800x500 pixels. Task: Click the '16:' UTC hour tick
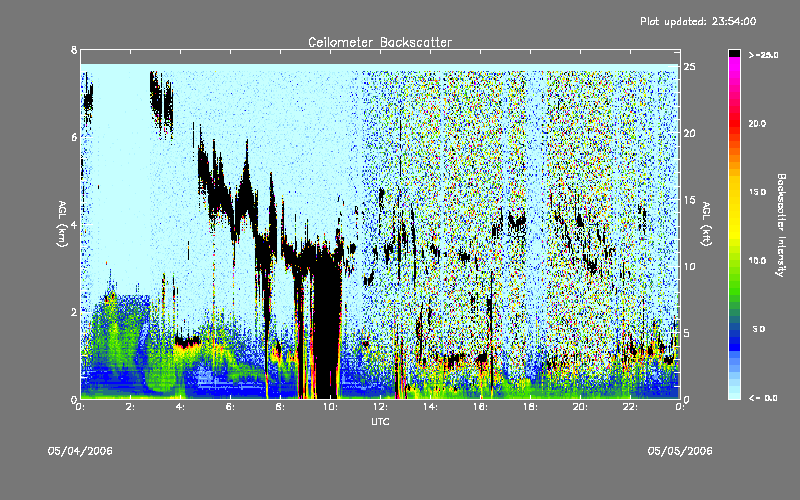click(x=480, y=407)
